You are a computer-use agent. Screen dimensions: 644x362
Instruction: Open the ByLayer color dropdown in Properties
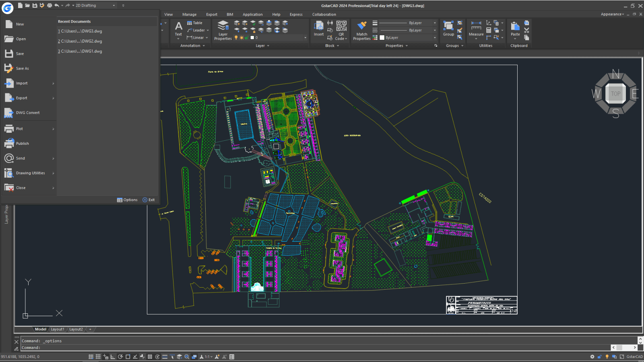point(435,37)
